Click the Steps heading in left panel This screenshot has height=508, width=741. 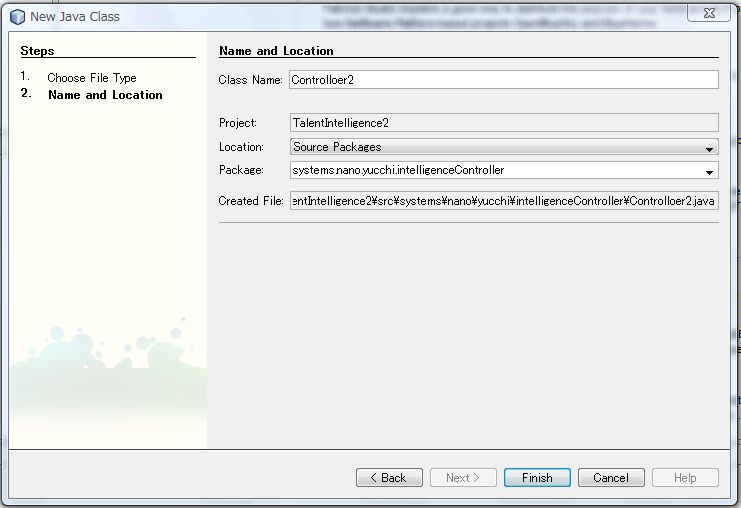[38, 51]
